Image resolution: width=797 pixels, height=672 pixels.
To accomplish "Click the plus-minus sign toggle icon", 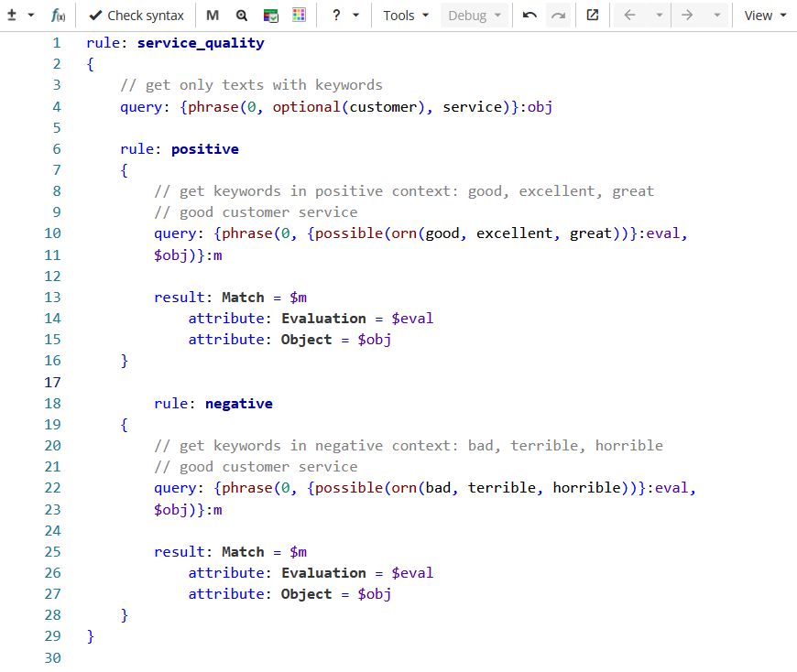I will [13, 16].
